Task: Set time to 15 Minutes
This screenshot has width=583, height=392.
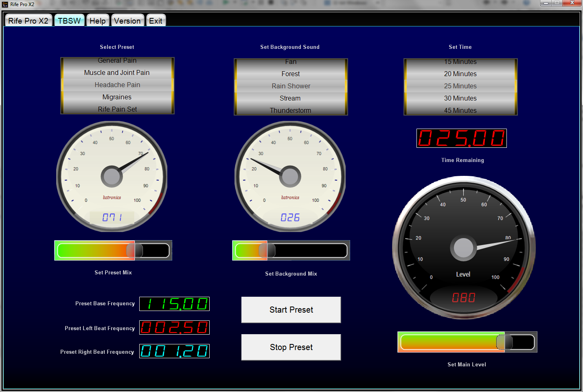Action: (x=460, y=62)
